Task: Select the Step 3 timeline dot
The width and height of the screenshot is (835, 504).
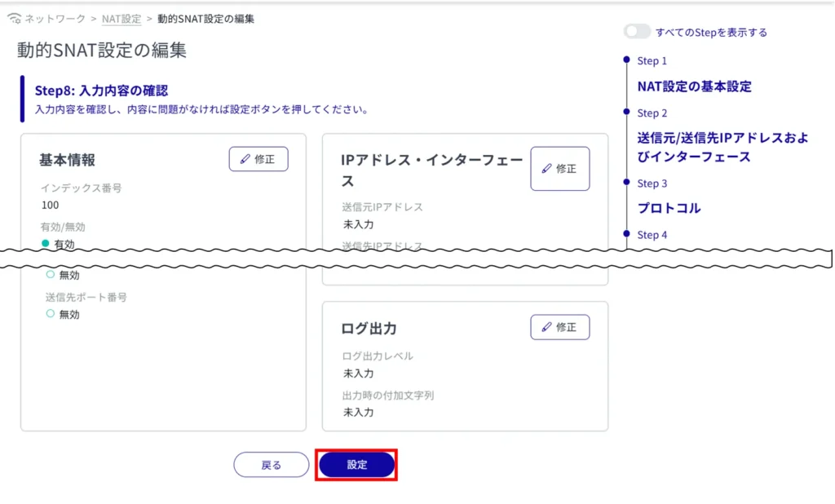Action: [x=626, y=183]
